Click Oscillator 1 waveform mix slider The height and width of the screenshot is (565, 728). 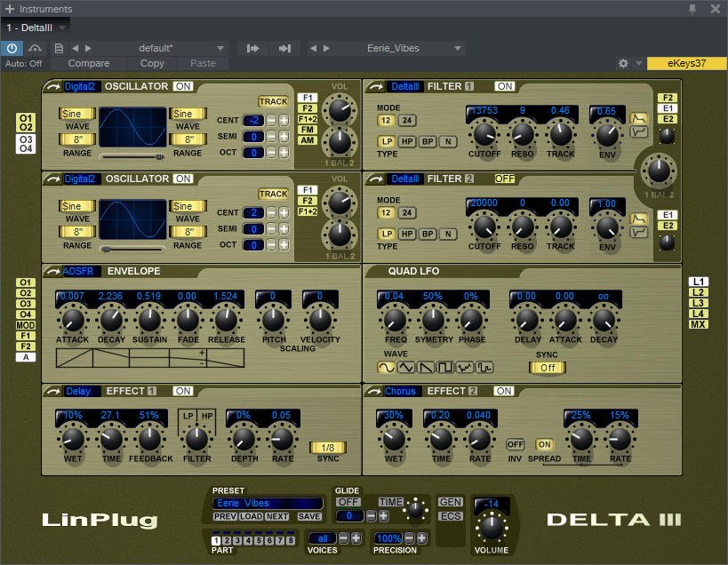[132, 157]
